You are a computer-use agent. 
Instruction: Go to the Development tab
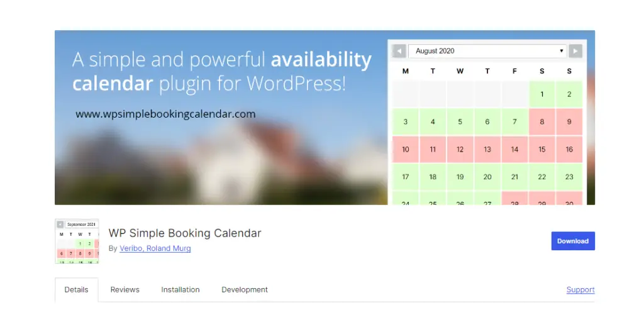pyautogui.click(x=245, y=289)
